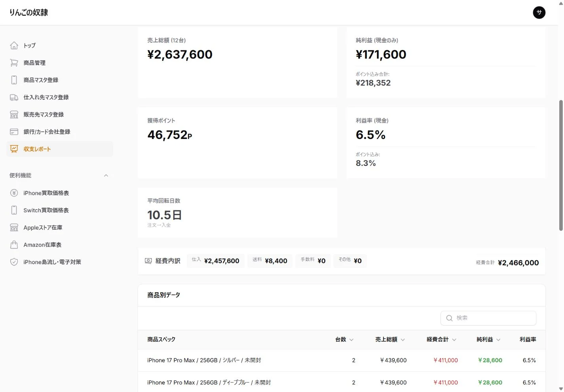Click the 経費合計 ¥2,466,000 total

click(507, 263)
